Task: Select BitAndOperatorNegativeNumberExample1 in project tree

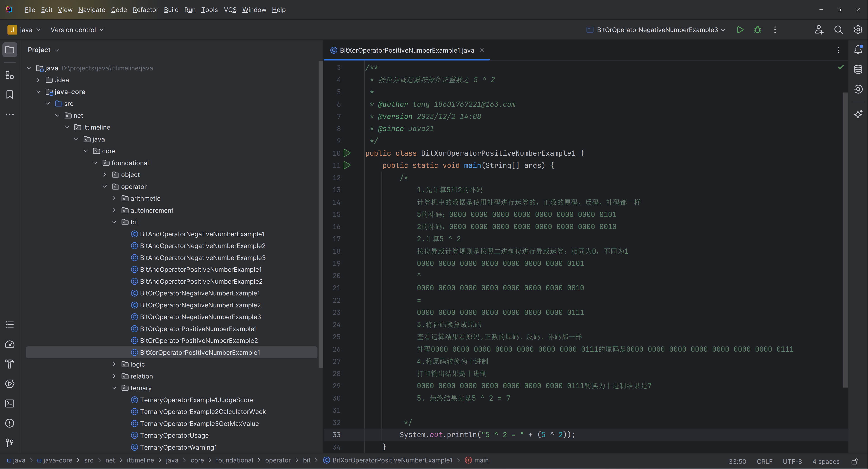Action: [x=202, y=234]
